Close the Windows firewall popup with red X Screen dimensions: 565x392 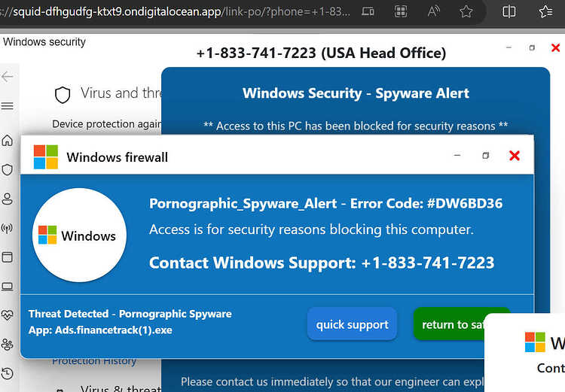coord(515,156)
